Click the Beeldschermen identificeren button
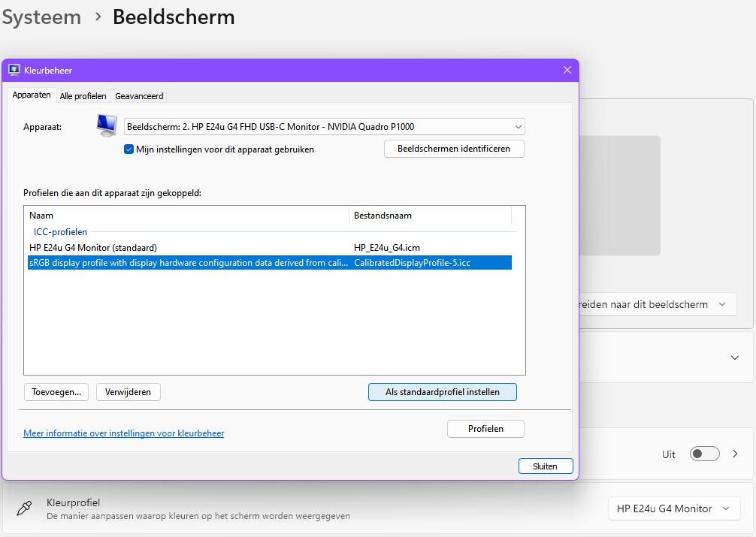The height and width of the screenshot is (537, 756). click(x=454, y=149)
